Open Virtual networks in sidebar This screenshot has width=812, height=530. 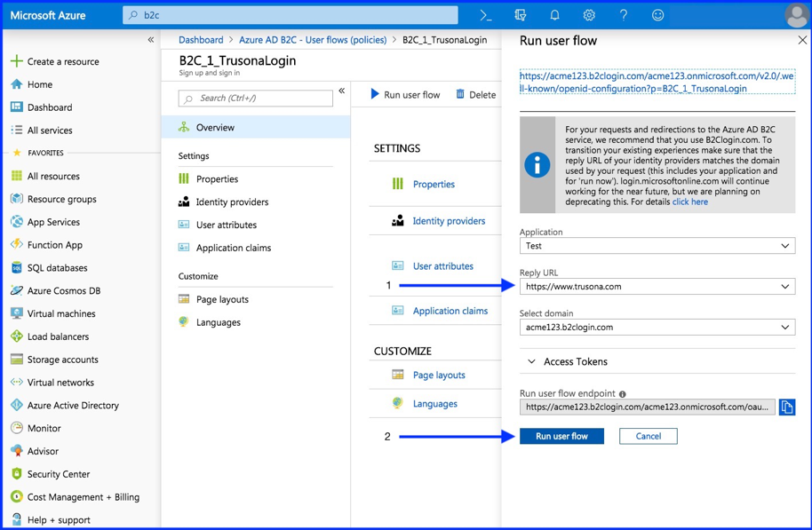click(60, 383)
